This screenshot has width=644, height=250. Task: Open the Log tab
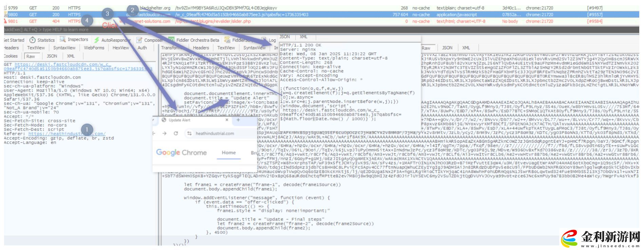click(x=269, y=40)
